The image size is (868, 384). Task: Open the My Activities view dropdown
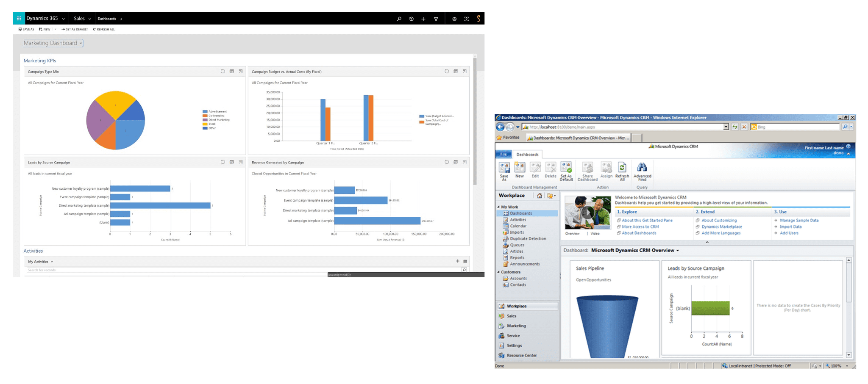pyautogui.click(x=52, y=262)
